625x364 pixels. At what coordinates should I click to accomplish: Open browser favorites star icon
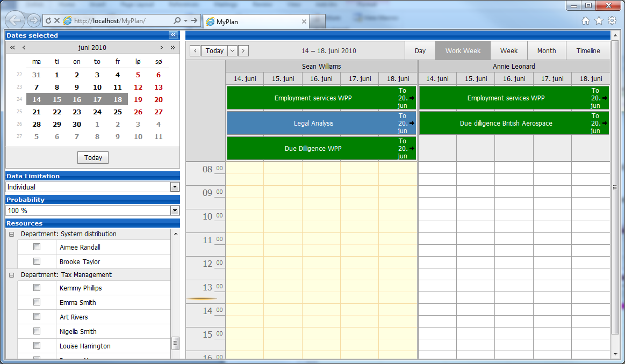(599, 21)
